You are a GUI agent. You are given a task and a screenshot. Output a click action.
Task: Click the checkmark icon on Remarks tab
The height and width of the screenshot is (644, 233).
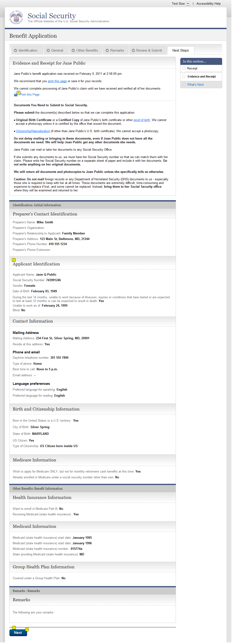[x=107, y=50]
